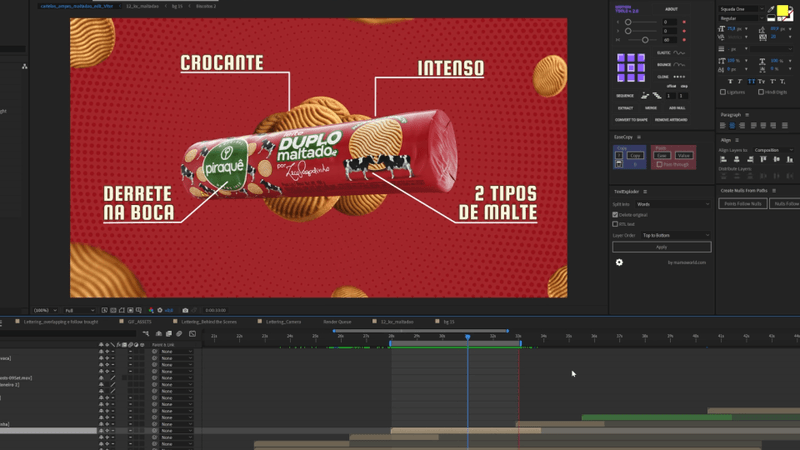Select the eyedropper in Character panel

(x=771, y=9)
